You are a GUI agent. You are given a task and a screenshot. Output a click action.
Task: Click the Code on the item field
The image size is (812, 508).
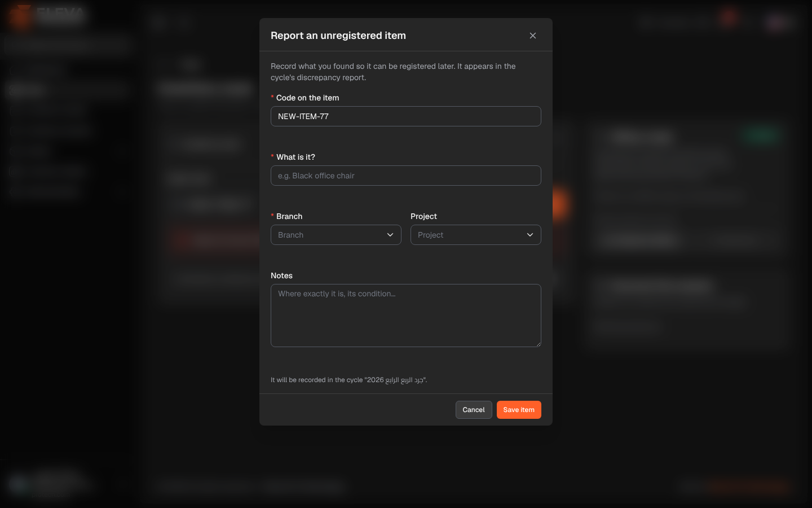(406, 116)
